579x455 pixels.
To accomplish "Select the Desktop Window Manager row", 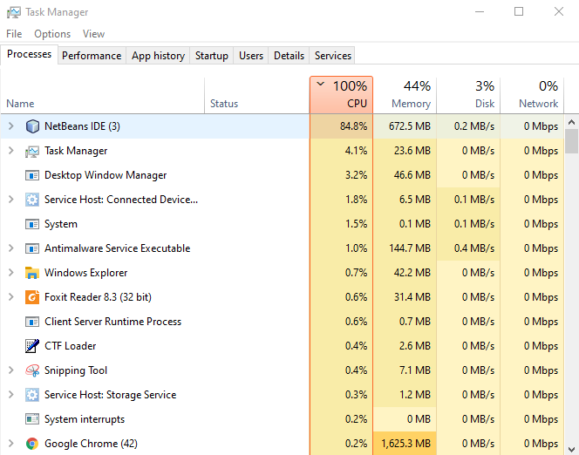I will 155,175.
